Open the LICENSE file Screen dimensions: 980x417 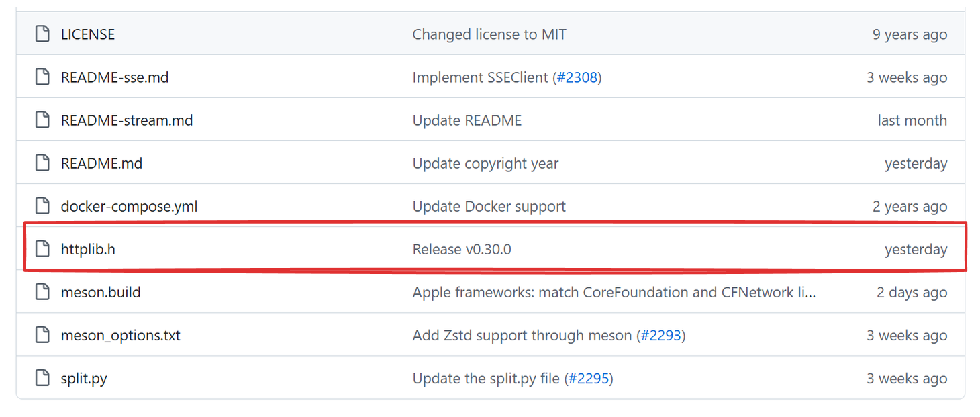click(x=88, y=34)
